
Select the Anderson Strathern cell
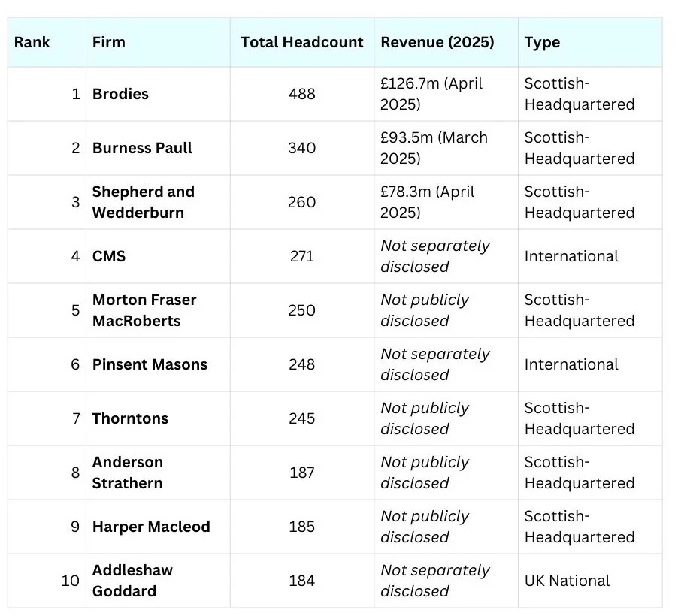tap(128, 473)
